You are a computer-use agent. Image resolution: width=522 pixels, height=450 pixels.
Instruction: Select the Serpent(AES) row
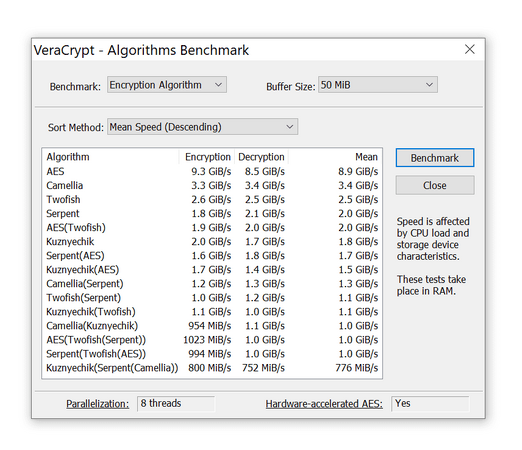pyautogui.click(x=212, y=255)
